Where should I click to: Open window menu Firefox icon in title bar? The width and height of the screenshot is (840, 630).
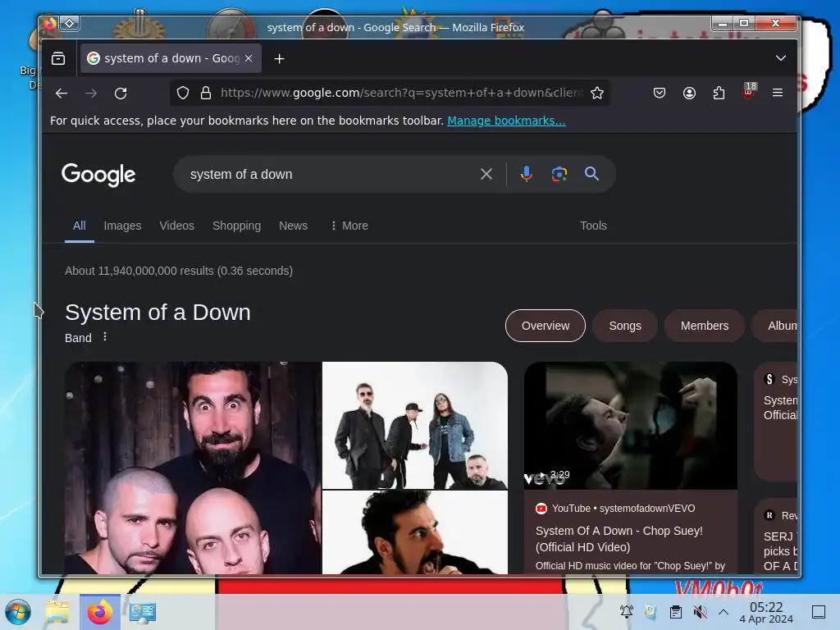coord(50,24)
